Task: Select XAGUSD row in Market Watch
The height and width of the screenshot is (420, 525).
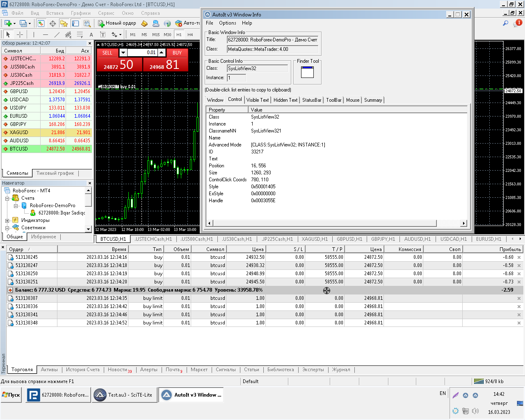Action: tap(46, 132)
